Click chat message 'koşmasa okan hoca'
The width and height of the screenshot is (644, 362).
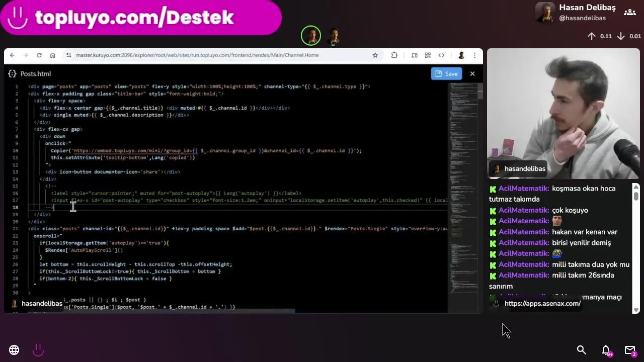pyautogui.click(x=584, y=189)
